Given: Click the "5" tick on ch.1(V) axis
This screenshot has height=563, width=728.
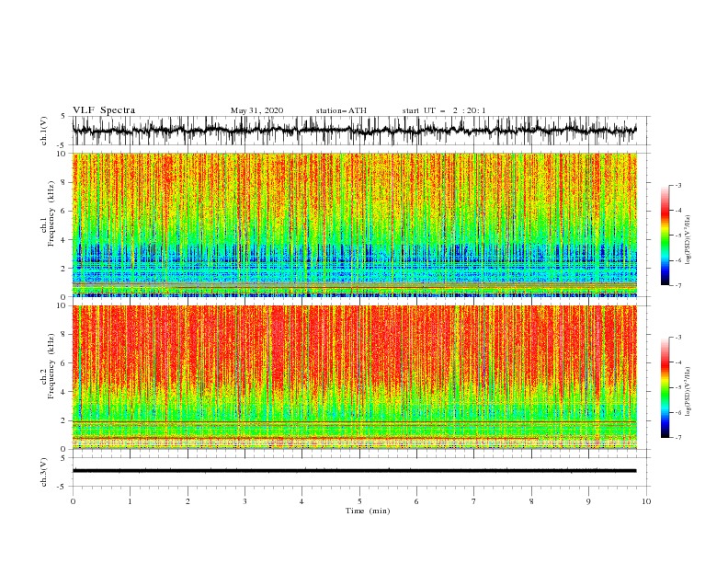Looking at the screenshot, I should [x=63, y=116].
